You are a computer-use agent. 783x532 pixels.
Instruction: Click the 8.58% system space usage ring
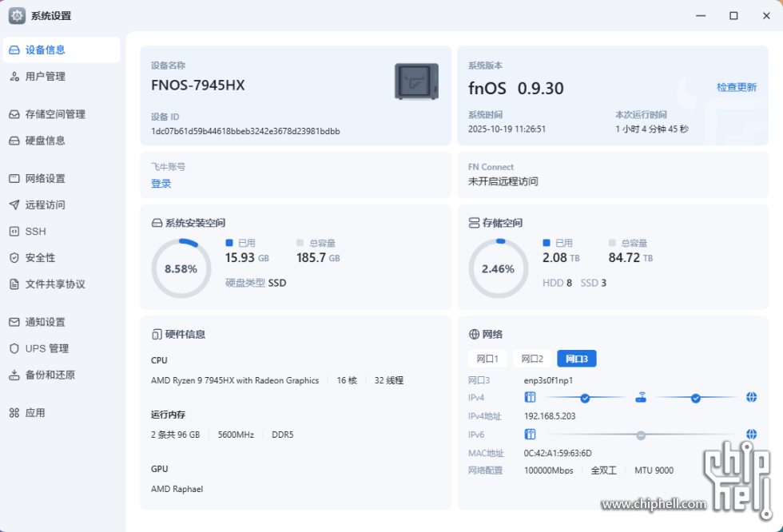click(x=181, y=269)
